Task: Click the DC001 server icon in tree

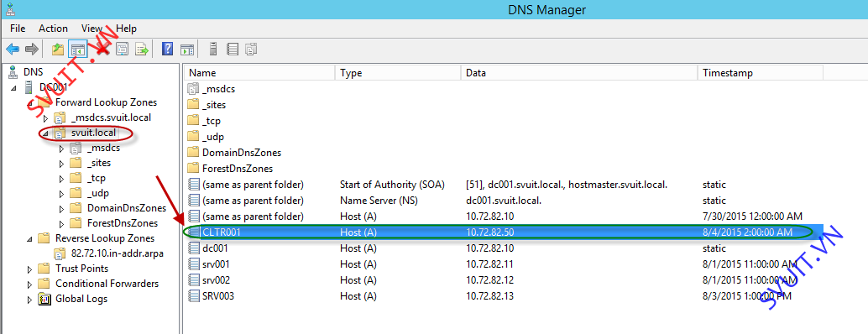Action: 29,86
